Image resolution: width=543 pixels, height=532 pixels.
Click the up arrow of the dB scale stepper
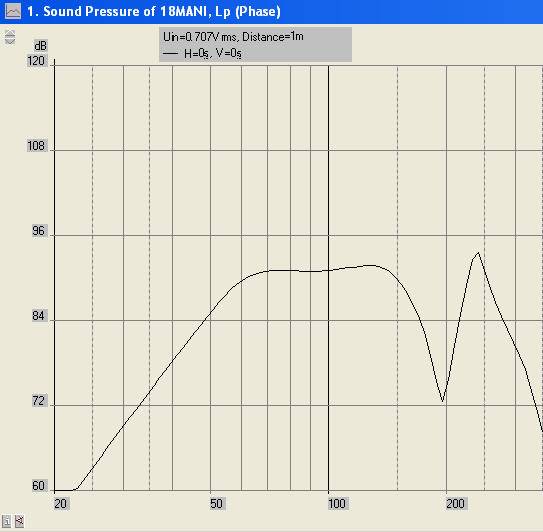10,33
